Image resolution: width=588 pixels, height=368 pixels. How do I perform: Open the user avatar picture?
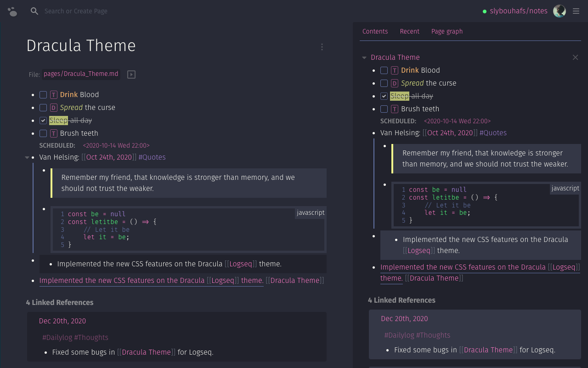560,11
